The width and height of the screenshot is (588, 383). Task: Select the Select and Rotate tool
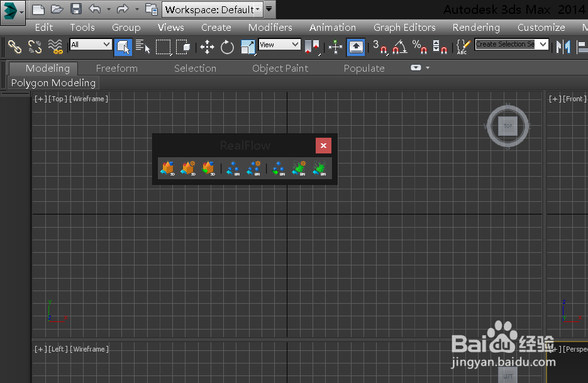[x=227, y=47]
